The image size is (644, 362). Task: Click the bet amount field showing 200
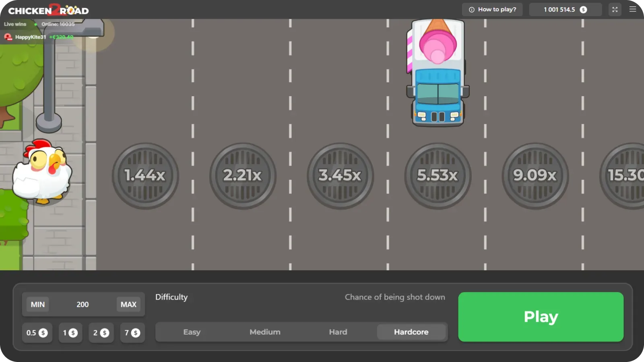point(83,304)
